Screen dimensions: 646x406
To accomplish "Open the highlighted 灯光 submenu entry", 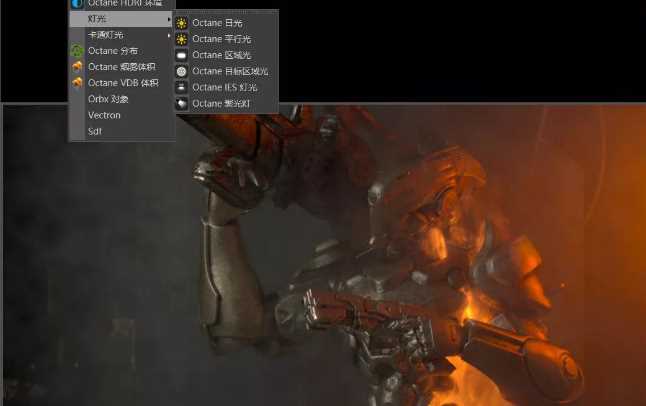I will (x=122, y=19).
